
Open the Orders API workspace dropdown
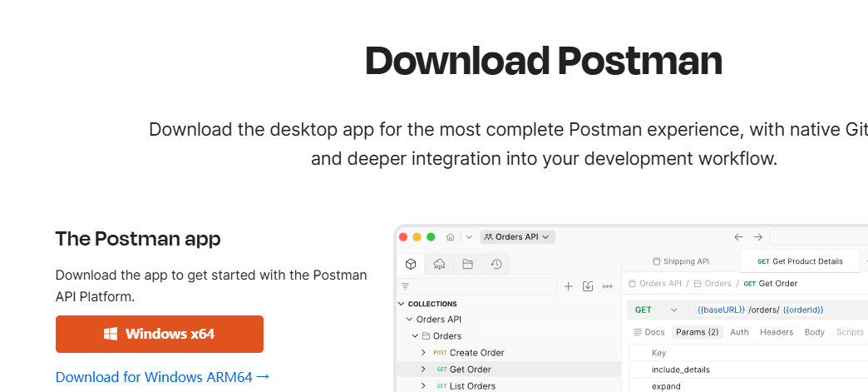(517, 237)
